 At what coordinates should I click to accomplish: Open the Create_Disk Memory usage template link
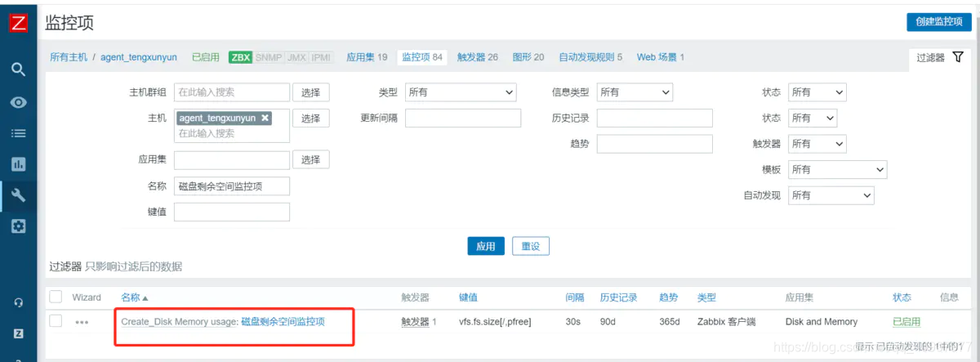178,322
